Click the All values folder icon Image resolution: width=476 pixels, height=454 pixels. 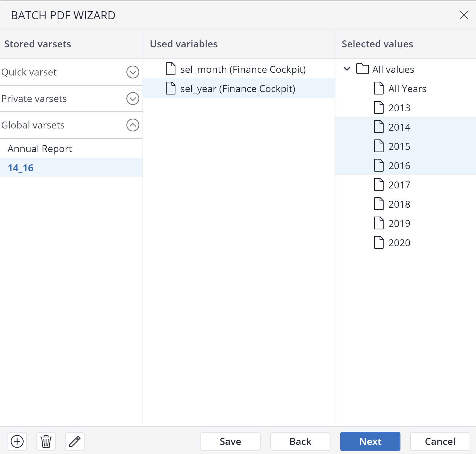(363, 69)
